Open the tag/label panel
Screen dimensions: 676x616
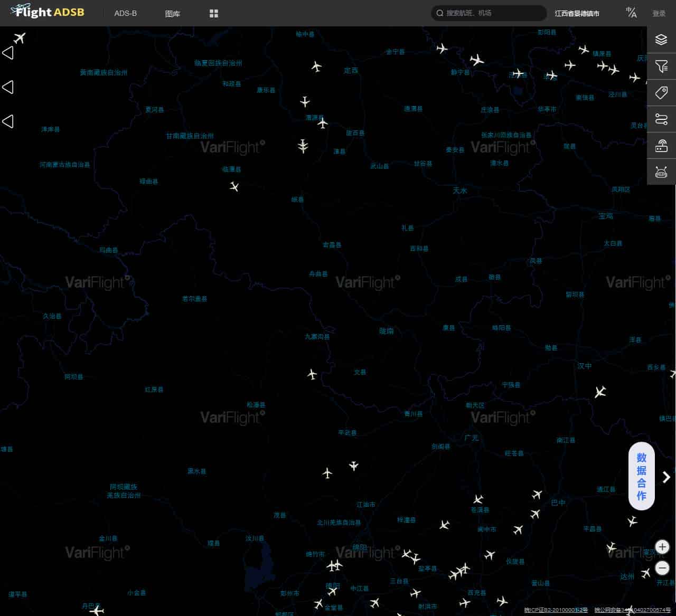661,93
